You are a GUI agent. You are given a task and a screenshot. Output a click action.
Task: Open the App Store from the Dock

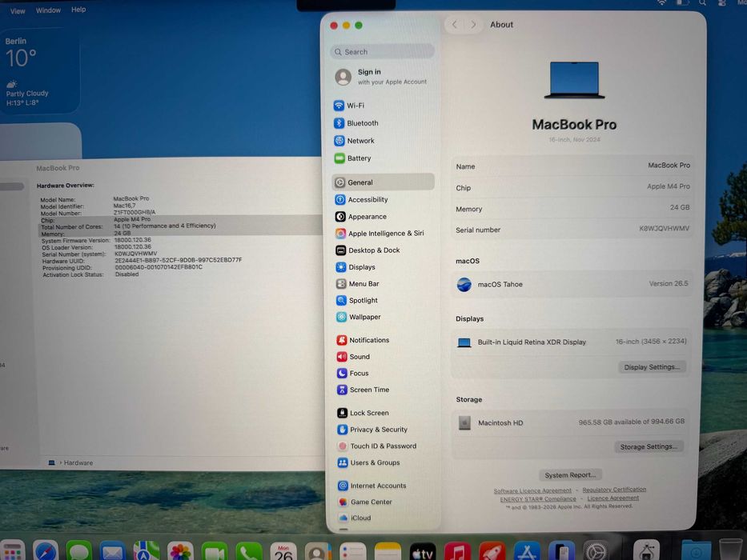tap(527, 551)
